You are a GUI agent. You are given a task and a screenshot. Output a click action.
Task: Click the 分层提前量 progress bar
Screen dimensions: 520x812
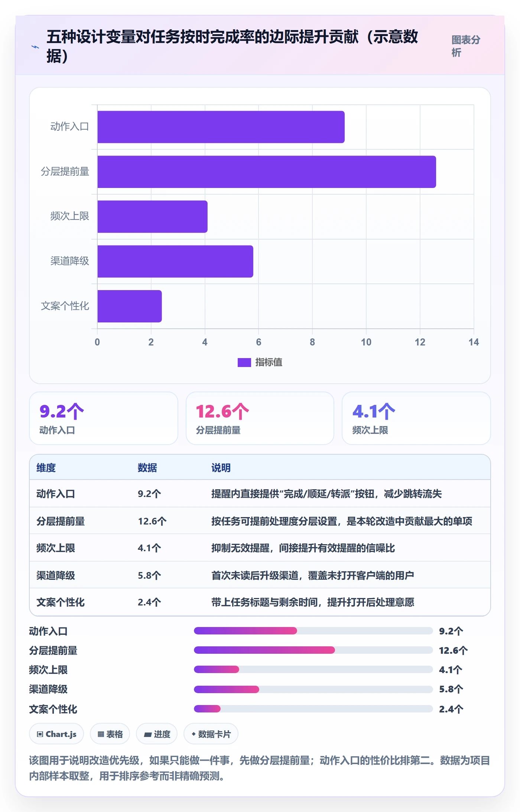(x=313, y=650)
